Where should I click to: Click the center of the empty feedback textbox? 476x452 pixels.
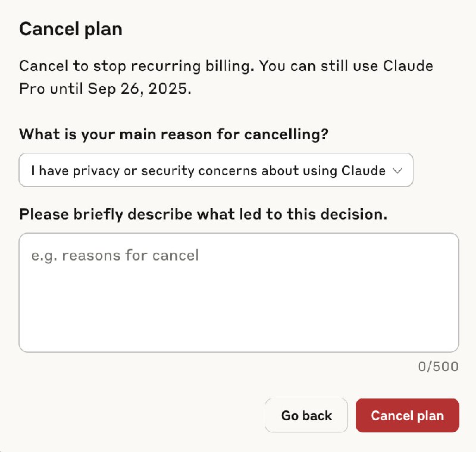click(239, 292)
